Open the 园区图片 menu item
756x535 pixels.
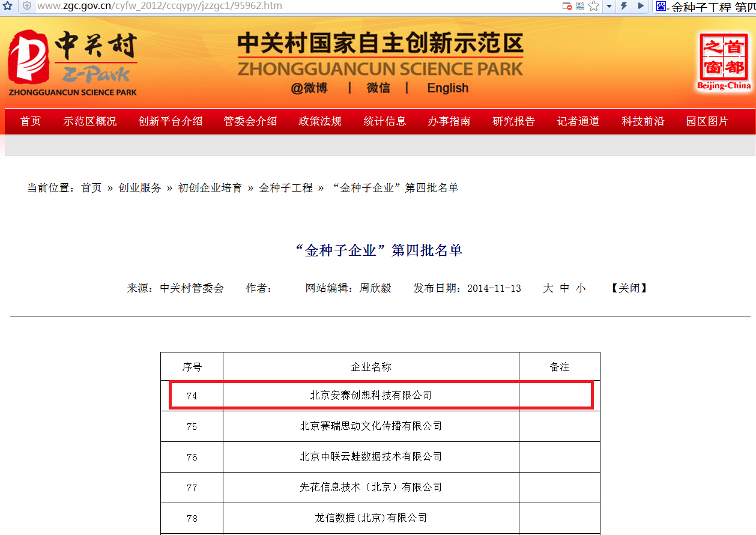[x=707, y=121]
